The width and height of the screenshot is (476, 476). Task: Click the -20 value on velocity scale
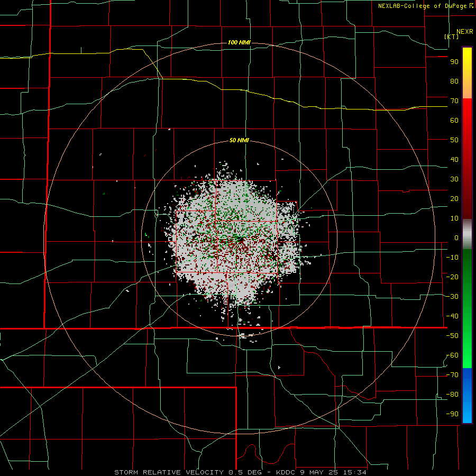point(452,277)
